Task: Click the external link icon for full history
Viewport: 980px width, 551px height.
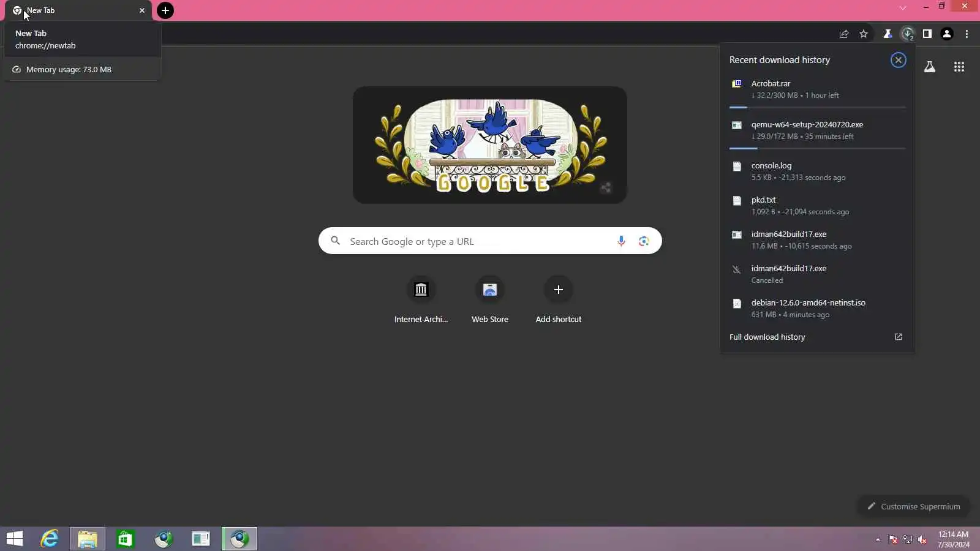Action: coord(899,337)
